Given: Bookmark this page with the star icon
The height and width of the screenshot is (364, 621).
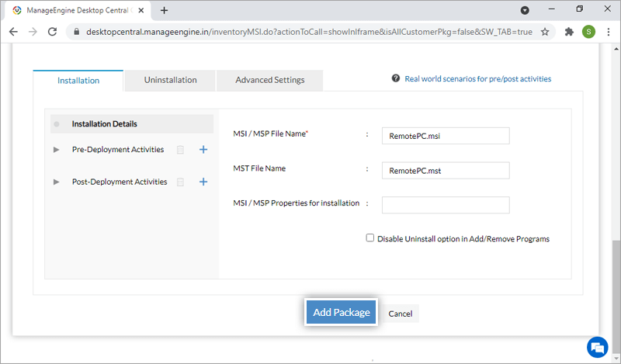Looking at the screenshot, I should (545, 32).
